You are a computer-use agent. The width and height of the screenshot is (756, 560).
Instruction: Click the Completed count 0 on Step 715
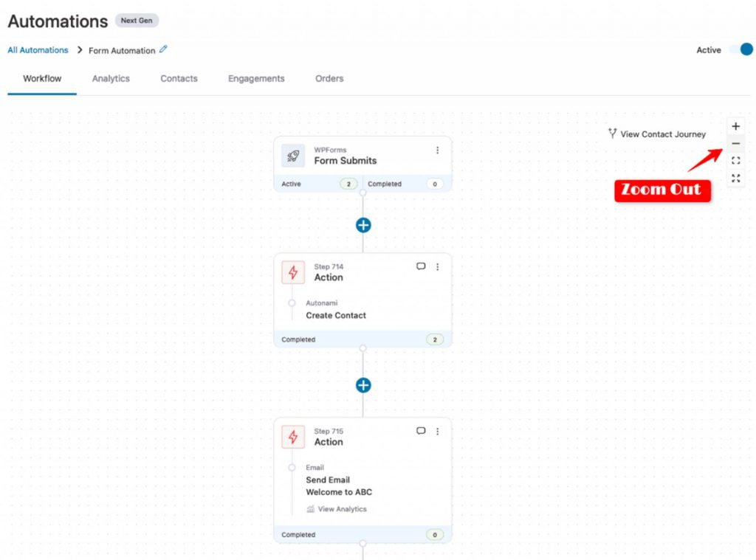434,535
